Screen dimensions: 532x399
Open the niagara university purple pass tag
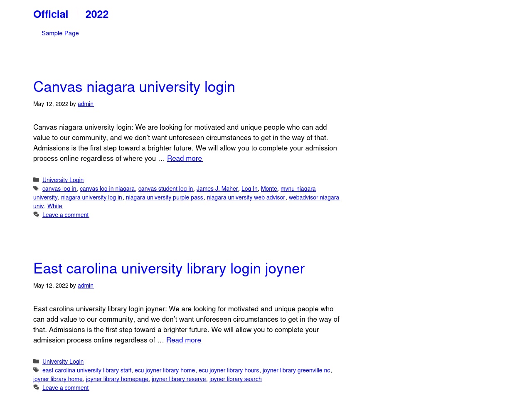pos(165,197)
